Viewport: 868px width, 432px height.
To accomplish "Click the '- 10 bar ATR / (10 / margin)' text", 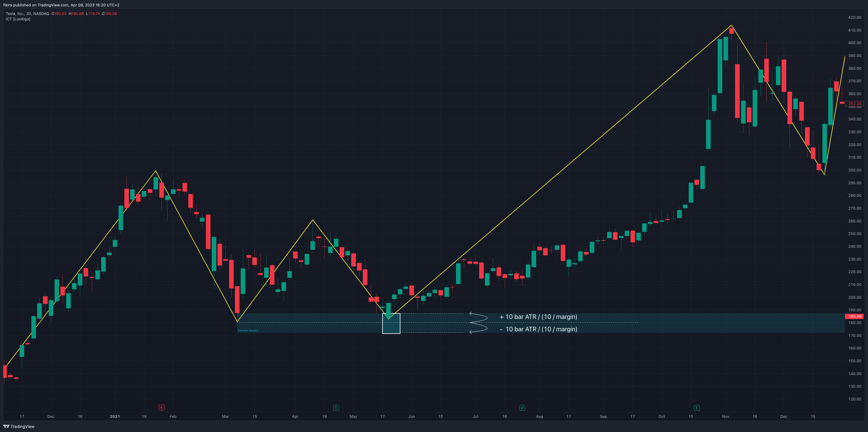I will [x=539, y=329].
